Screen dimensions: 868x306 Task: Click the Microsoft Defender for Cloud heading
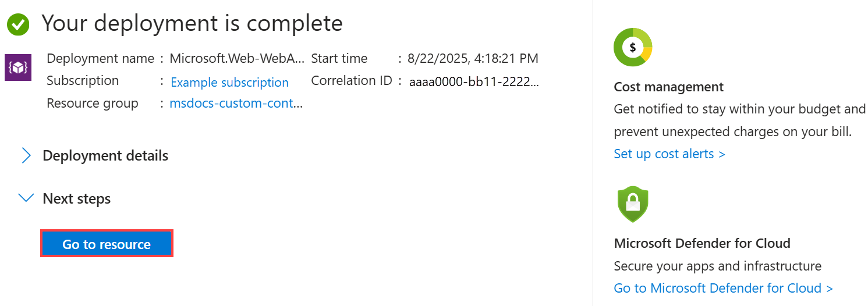[702, 243]
